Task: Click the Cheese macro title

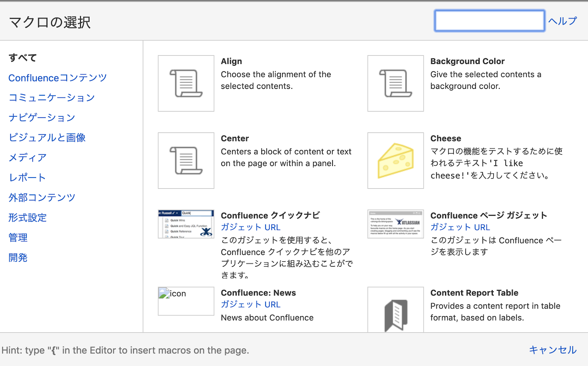Action: [446, 139]
